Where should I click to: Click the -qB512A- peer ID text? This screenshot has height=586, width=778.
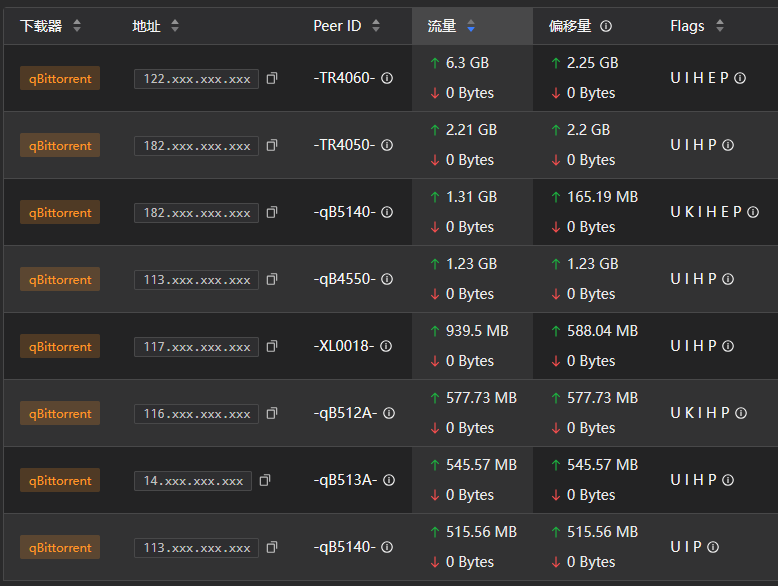[345, 413]
